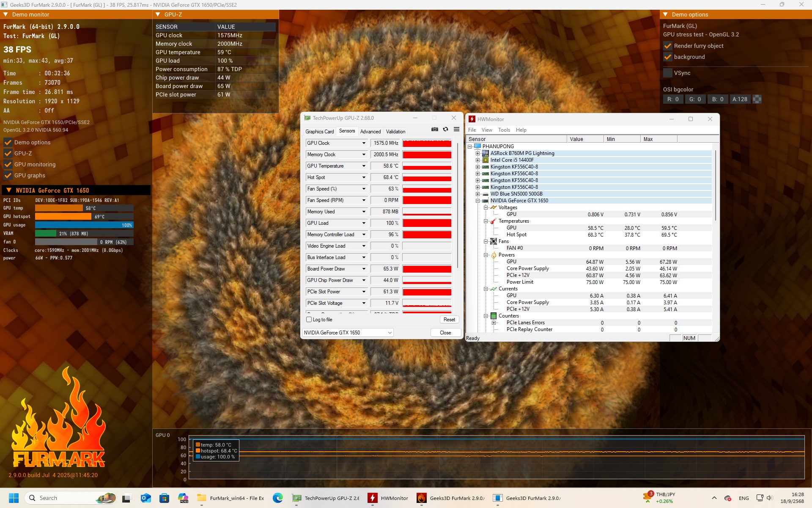The height and width of the screenshot is (508, 812).
Task: Expand the Intel Core i5 14400F node
Action: [x=477, y=160]
